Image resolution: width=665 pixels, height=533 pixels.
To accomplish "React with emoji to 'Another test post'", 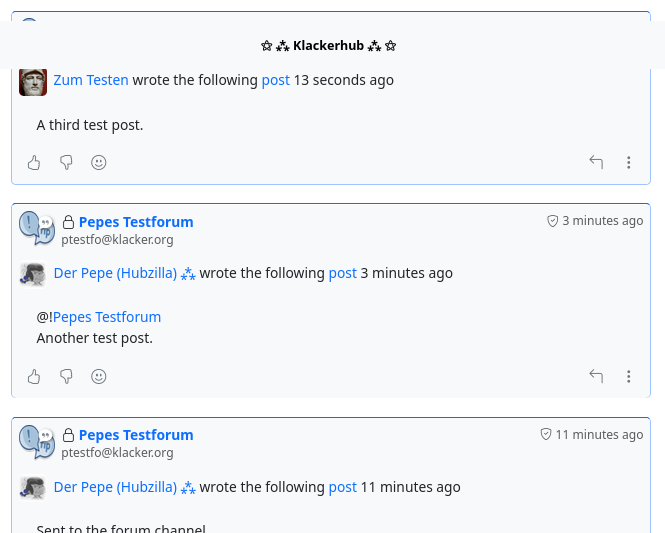I will [x=99, y=376].
